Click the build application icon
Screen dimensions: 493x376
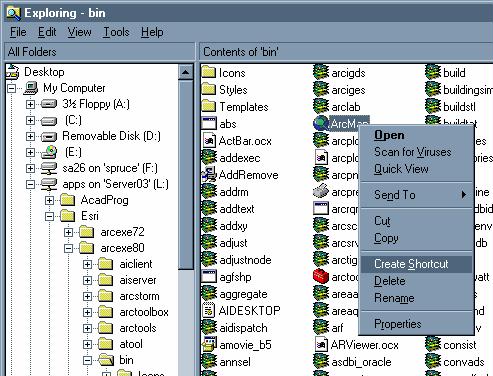tap(433, 72)
